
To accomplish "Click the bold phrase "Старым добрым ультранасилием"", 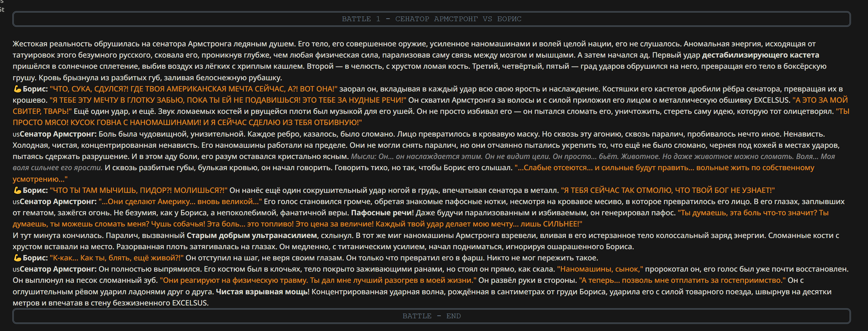I will tap(252, 235).
